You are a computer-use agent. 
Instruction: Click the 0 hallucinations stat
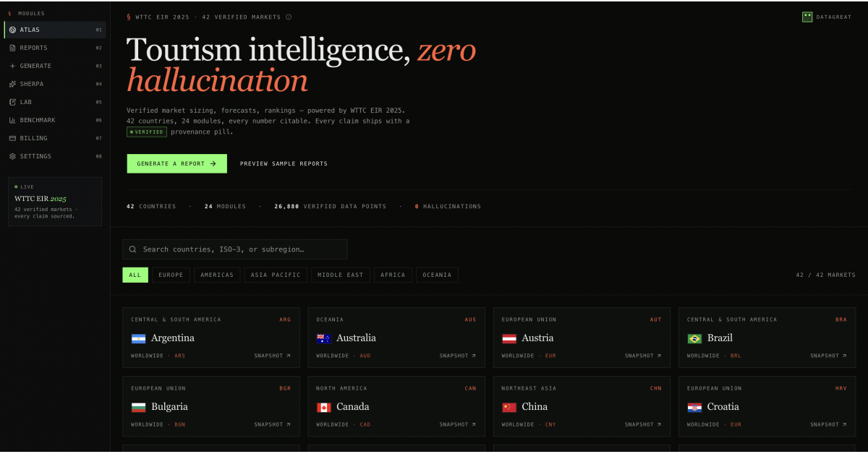pyautogui.click(x=448, y=207)
